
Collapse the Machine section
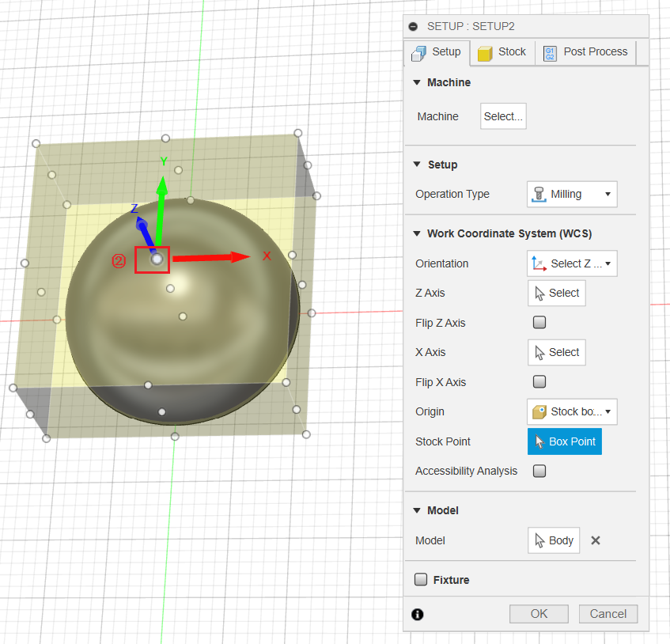tap(417, 82)
